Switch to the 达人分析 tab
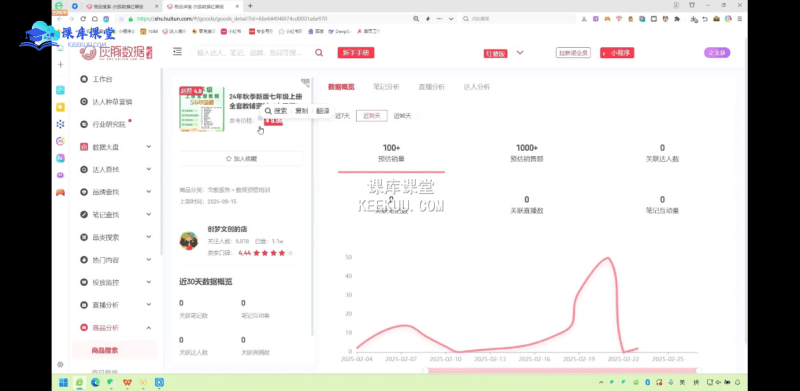The height and width of the screenshot is (391, 800). [477, 87]
